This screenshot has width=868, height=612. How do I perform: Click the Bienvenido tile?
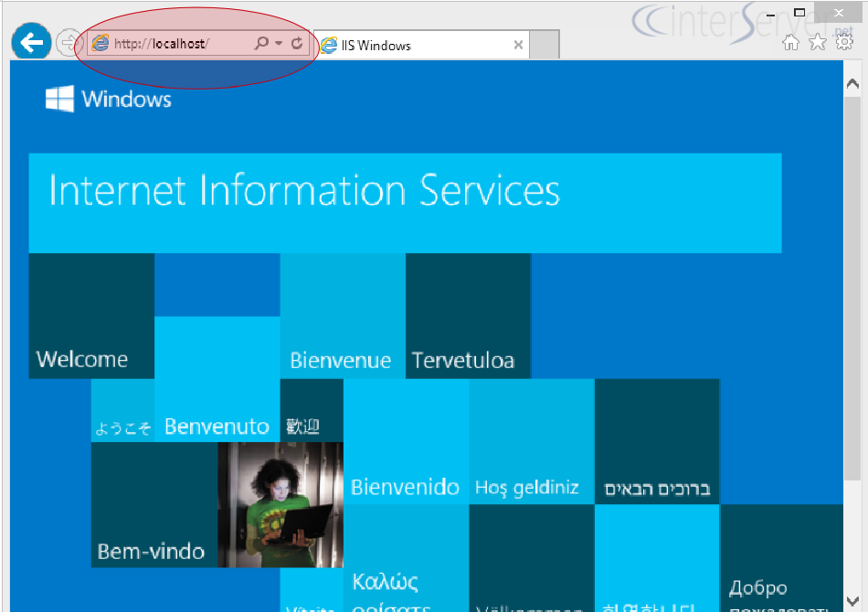[x=406, y=441]
